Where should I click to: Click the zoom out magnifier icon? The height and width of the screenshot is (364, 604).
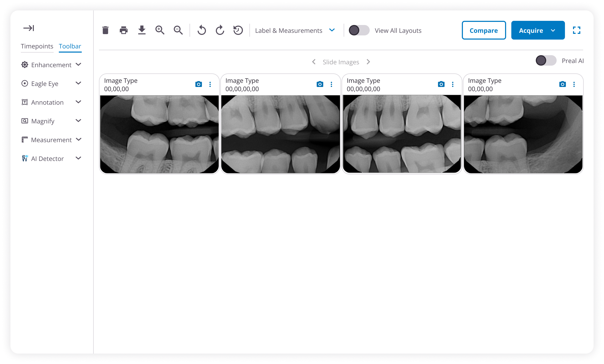[x=178, y=30]
